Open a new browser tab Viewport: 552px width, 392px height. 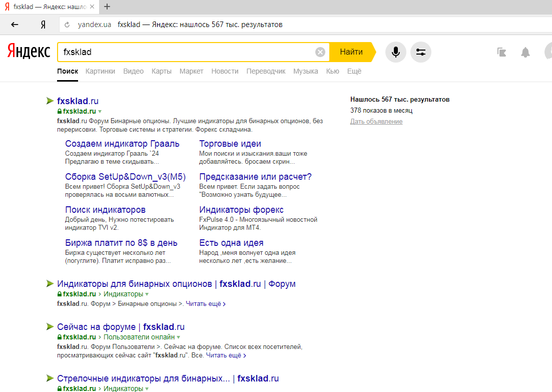108,7
